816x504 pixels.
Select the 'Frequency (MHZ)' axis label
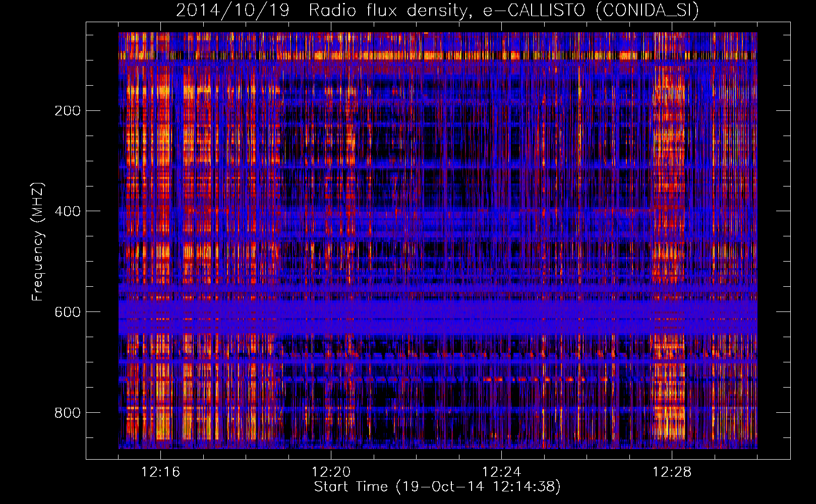38,242
